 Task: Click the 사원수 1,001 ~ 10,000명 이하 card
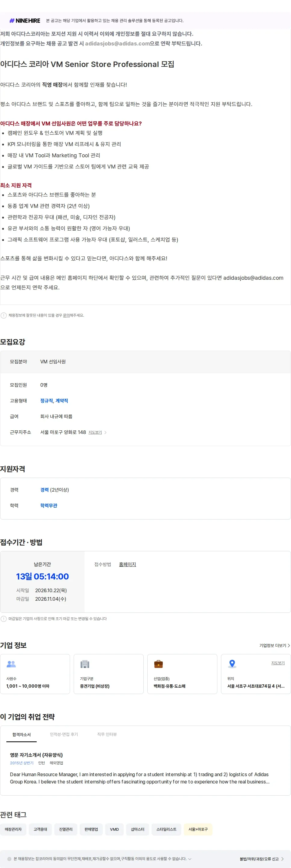tap(35, 674)
